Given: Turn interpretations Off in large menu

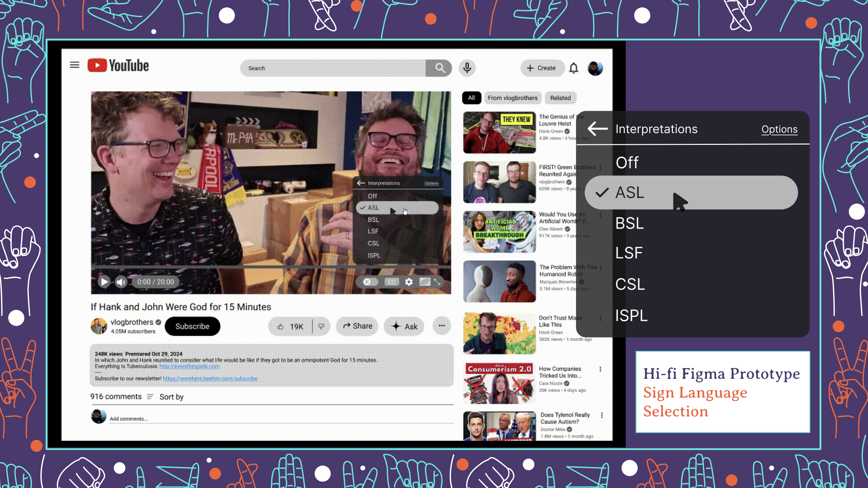Looking at the screenshot, I should point(627,163).
